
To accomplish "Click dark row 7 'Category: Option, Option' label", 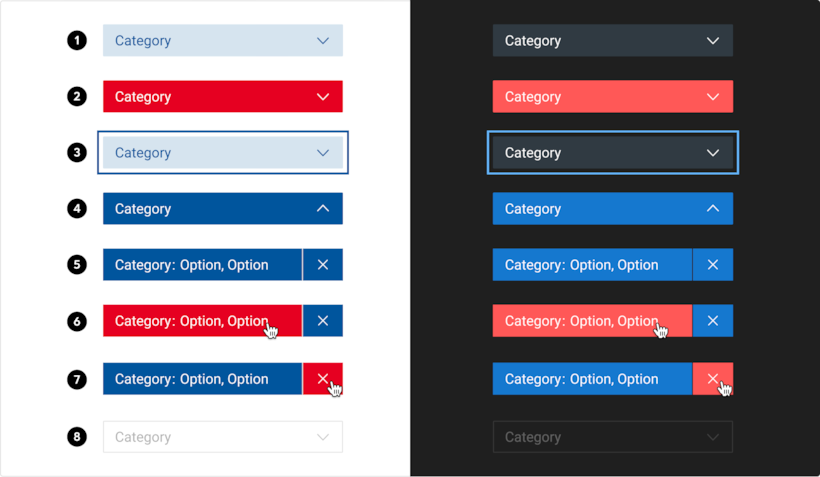I will [582, 379].
